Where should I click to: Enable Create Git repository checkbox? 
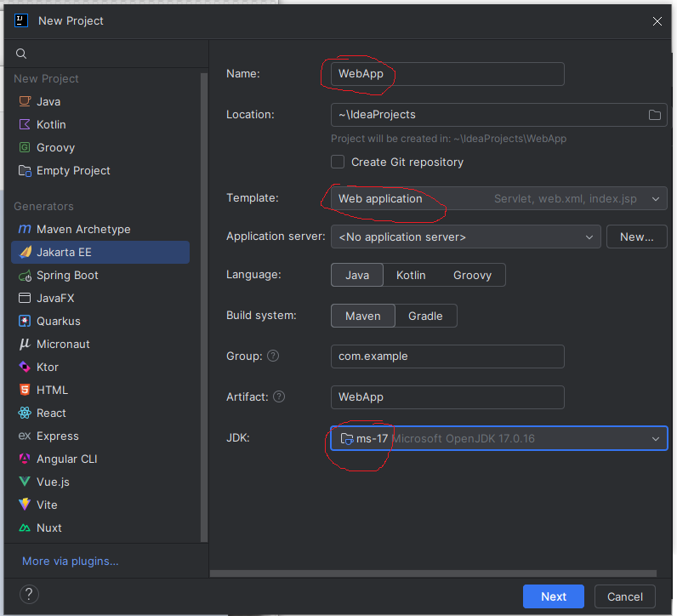(x=338, y=162)
